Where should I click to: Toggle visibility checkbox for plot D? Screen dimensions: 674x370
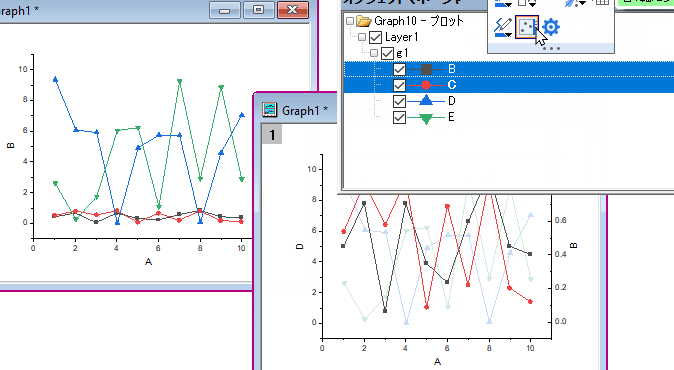point(399,101)
